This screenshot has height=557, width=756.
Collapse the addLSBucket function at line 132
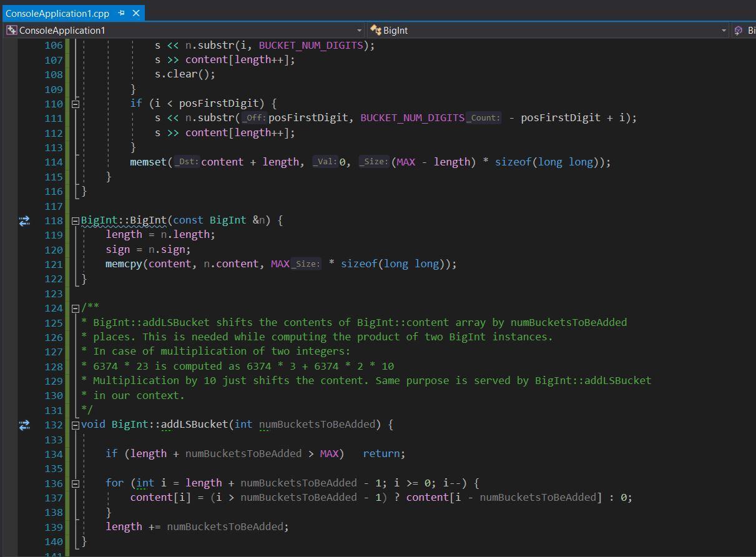pos(74,424)
